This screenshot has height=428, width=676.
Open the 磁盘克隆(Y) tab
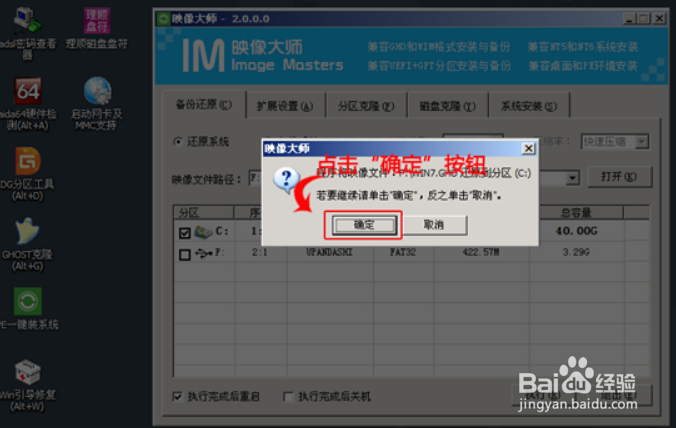pyautogui.click(x=447, y=106)
